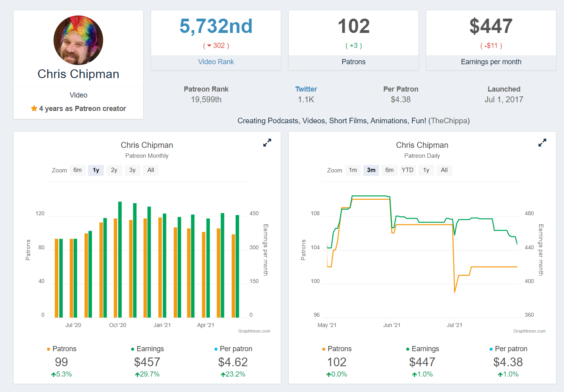Click the gold star icon beside '4 years as Patreon creator'
564x392 pixels.
(34, 108)
